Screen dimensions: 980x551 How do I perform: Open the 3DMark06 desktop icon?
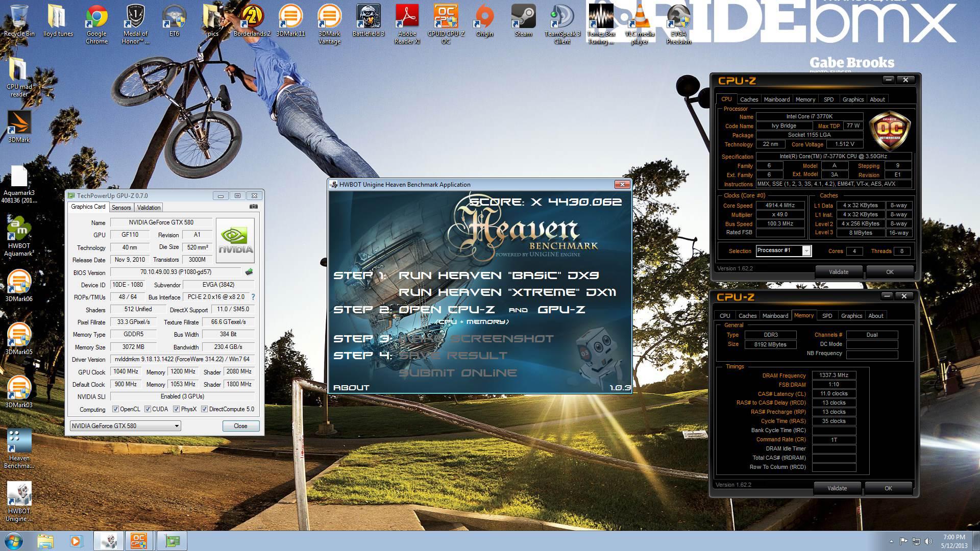[19, 286]
